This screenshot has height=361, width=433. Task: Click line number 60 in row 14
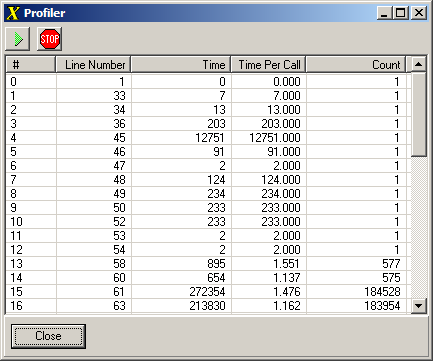click(119, 278)
